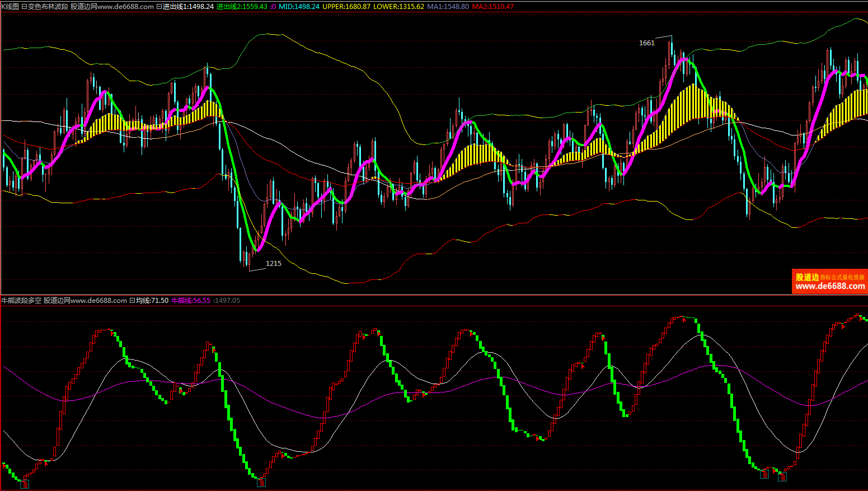Toggle the box before 进出线1 value
Viewport: 868px width, 491px height.
tap(159, 7)
